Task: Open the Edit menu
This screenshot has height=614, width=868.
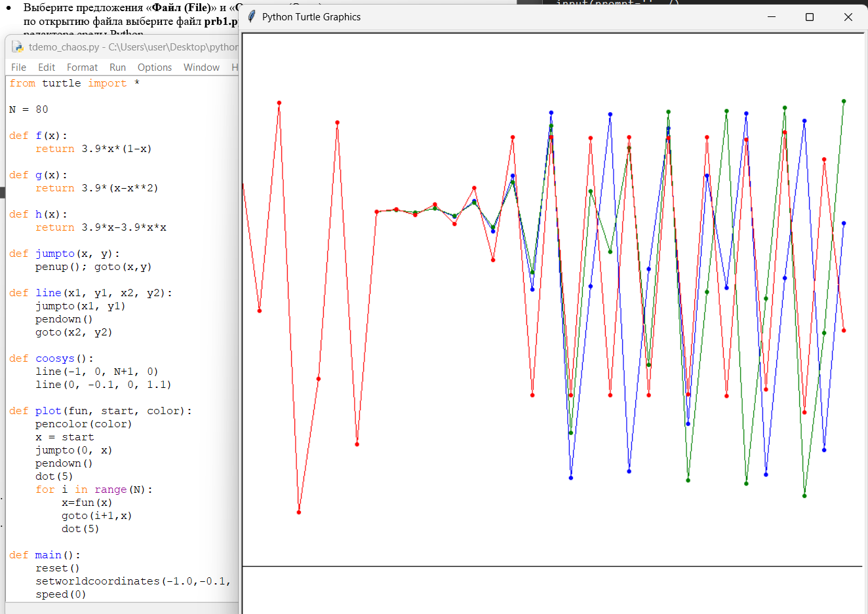Action: coord(47,67)
